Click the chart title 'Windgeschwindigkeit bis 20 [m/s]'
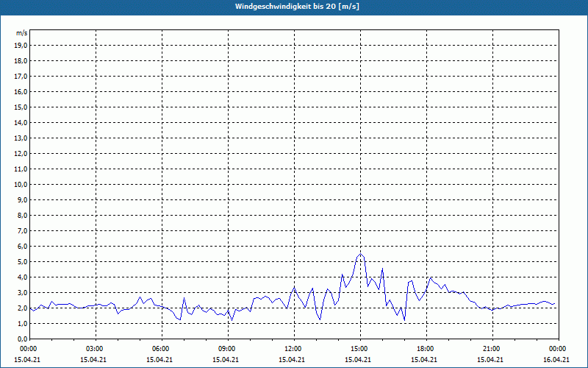Viewport: 588px width, 368px height. coord(297,7)
